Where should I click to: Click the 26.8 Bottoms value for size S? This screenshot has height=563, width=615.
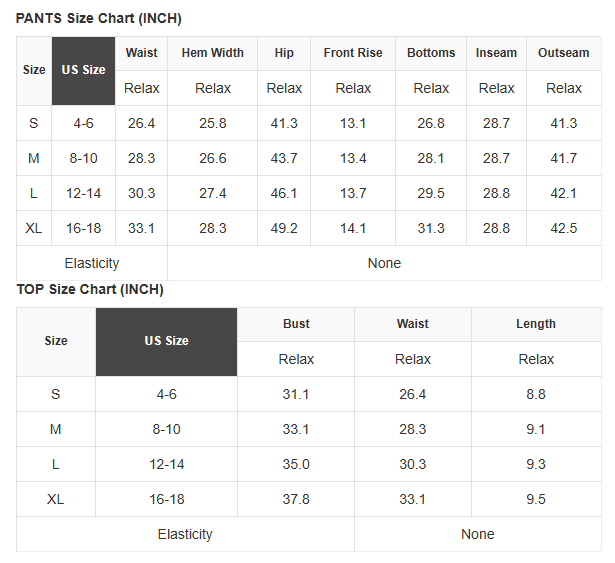(x=431, y=124)
